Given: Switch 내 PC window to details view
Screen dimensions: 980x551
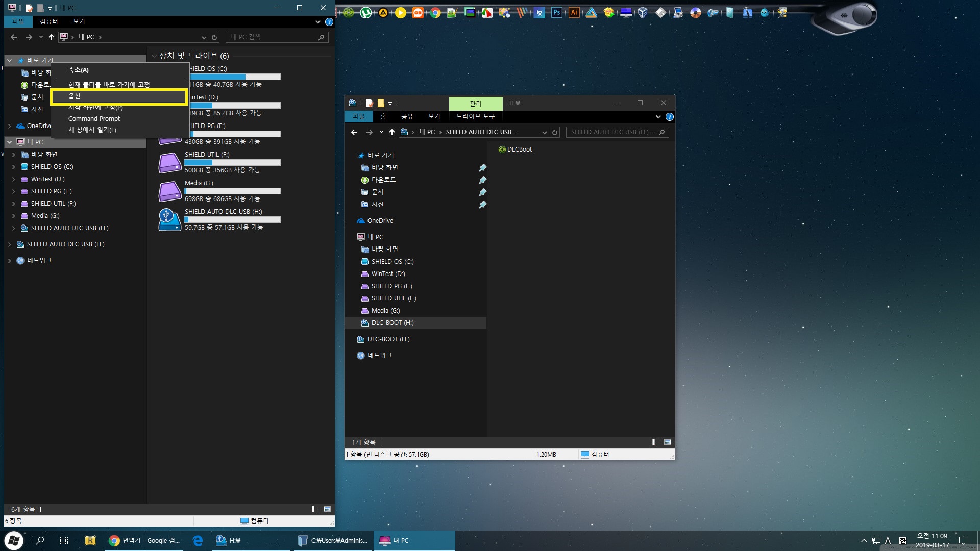Looking at the screenshot, I should point(316,509).
